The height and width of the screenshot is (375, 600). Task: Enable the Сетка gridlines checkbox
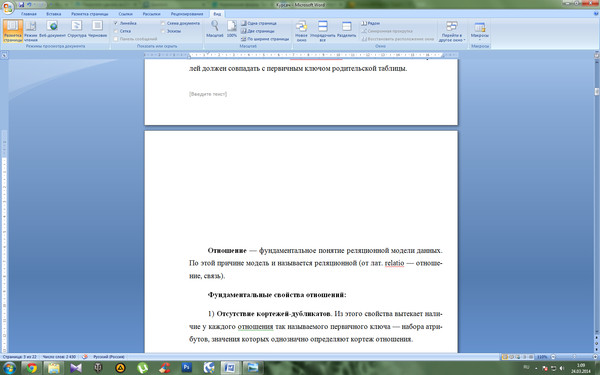[116, 31]
